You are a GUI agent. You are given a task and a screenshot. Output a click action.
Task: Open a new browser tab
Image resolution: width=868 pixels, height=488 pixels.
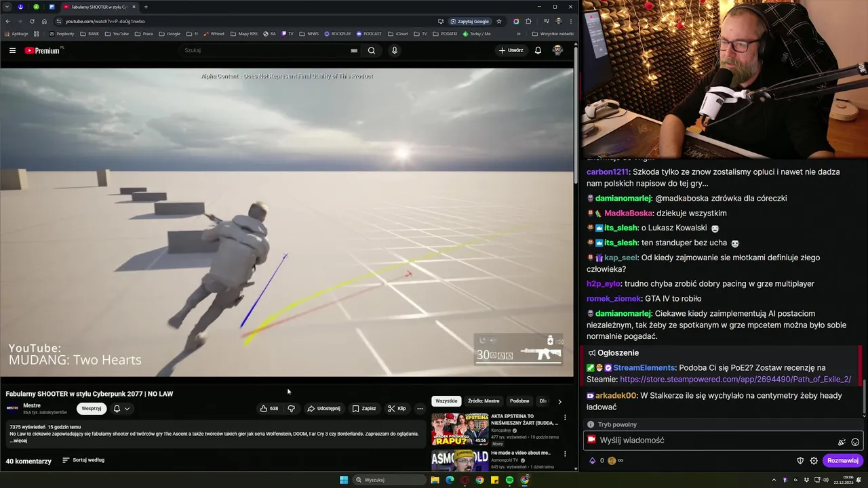click(x=145, y=7)
